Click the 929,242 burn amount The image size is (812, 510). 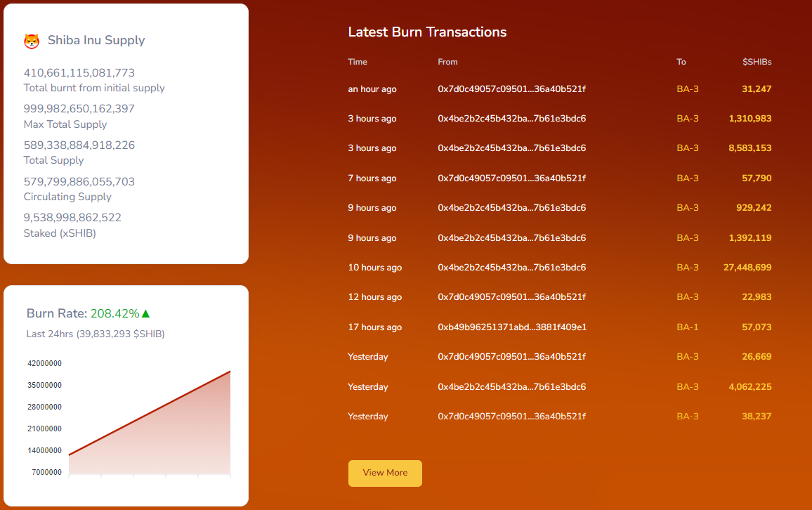click(754, 208)
